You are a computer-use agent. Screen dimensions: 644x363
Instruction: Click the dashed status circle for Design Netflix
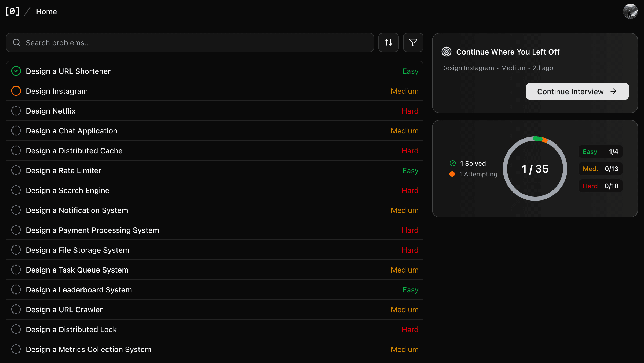coord(16,111)
